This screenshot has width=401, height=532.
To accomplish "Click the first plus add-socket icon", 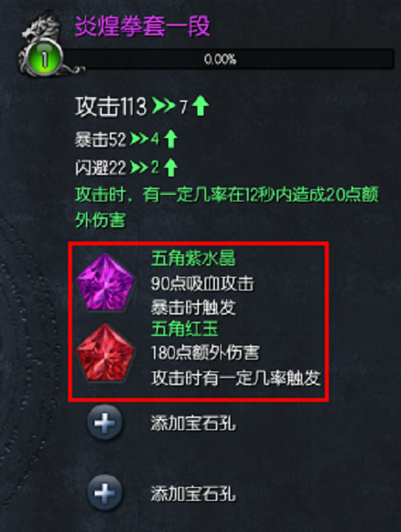I will click(x=104, y=423).
